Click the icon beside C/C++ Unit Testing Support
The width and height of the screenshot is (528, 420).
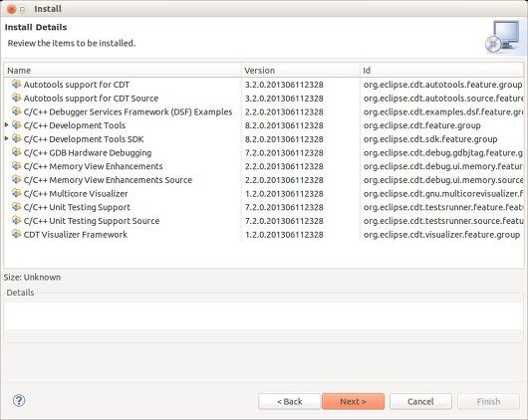(x=16, y=207)
